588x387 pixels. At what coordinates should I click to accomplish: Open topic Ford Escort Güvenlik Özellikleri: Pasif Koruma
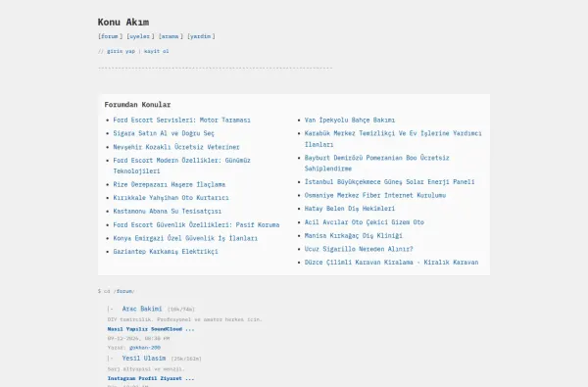coord(196,224)
